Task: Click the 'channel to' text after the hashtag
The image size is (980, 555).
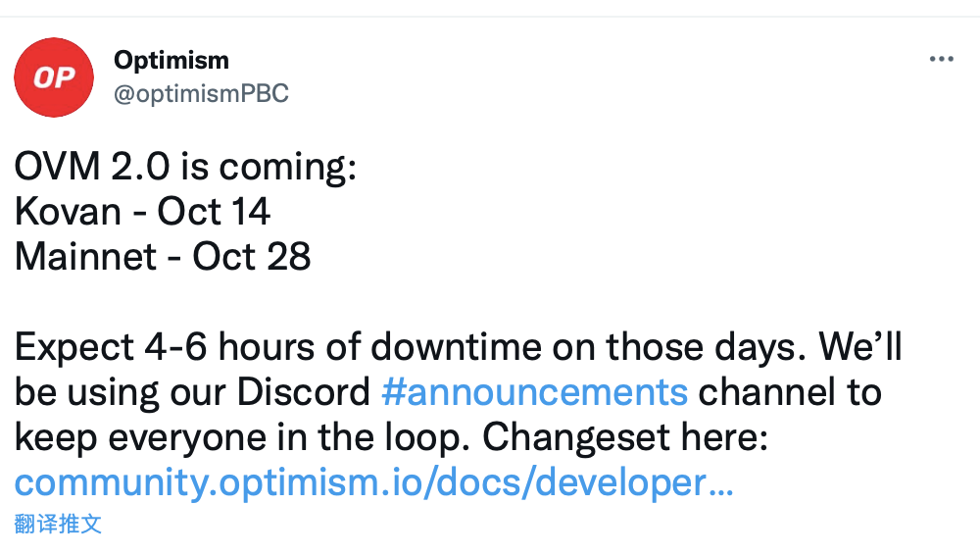Action: 790,392
